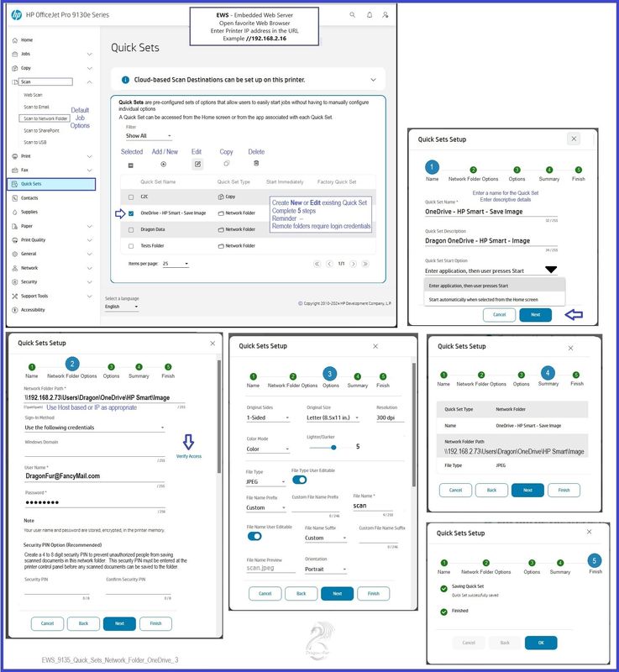The image size is (619, 672).
Task: Uncheck the OneDrive - HP Smart - Save Image checkbox
Action: [131, 213]
